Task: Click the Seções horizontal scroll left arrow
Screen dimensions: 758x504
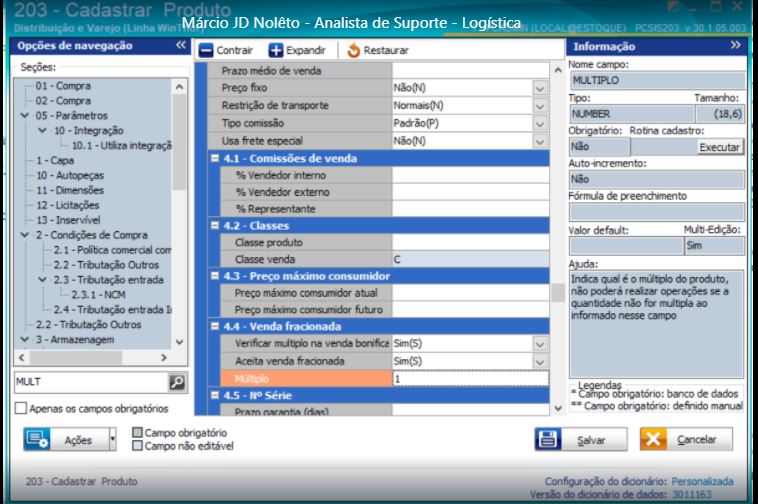Action: coord(21,358)
